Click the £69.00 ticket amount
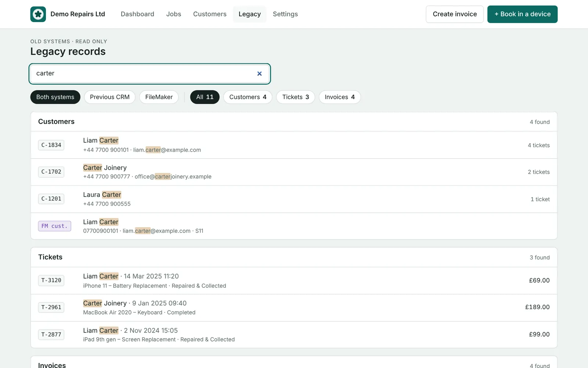Image resolution: width=588 pixels, height=368 pixels. [x=539, y=280]
